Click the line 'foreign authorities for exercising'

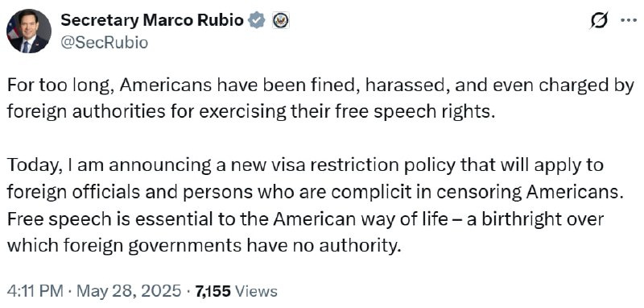coord(250,112)
